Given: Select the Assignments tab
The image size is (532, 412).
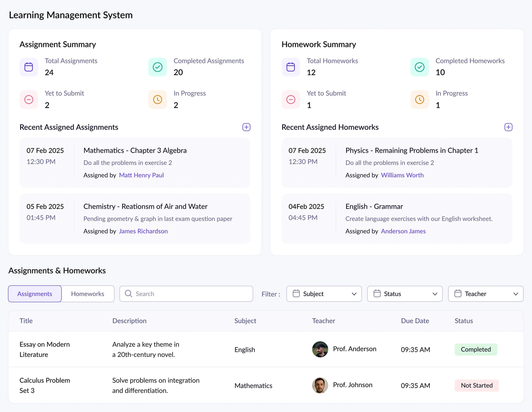Looking at the screenshot, I should tap(35, 293).
